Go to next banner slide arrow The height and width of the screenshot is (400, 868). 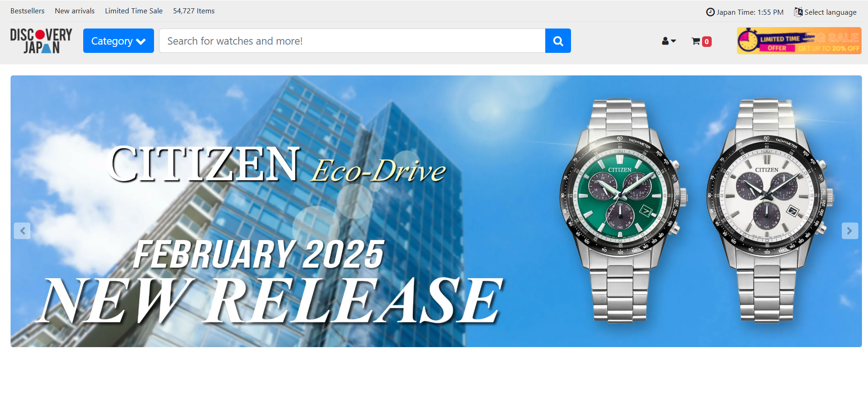click(x=850, y=231)
